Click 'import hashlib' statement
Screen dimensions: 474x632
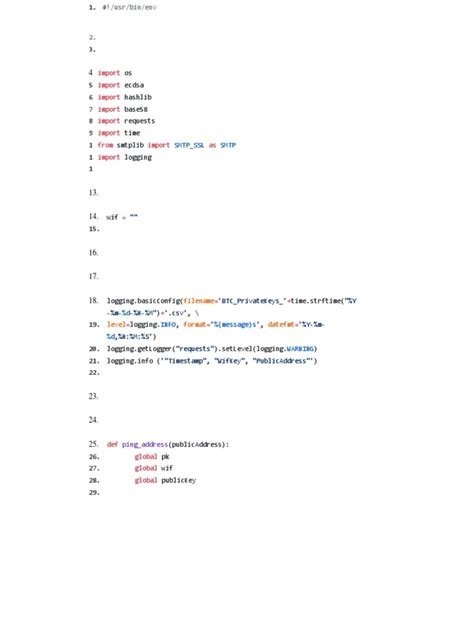coord(125,97)
